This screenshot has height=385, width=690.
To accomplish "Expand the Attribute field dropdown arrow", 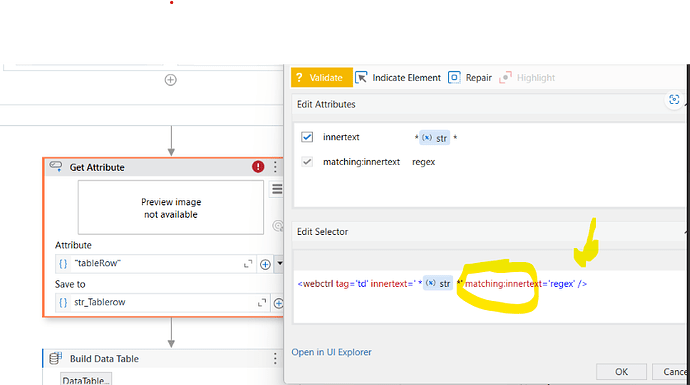I will (279, 264).
